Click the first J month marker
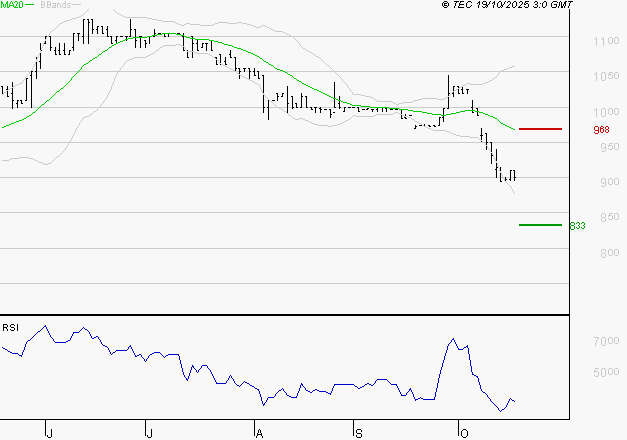This screenshot has width=627, height=440. pyautogui.click(x=49, y=434)
